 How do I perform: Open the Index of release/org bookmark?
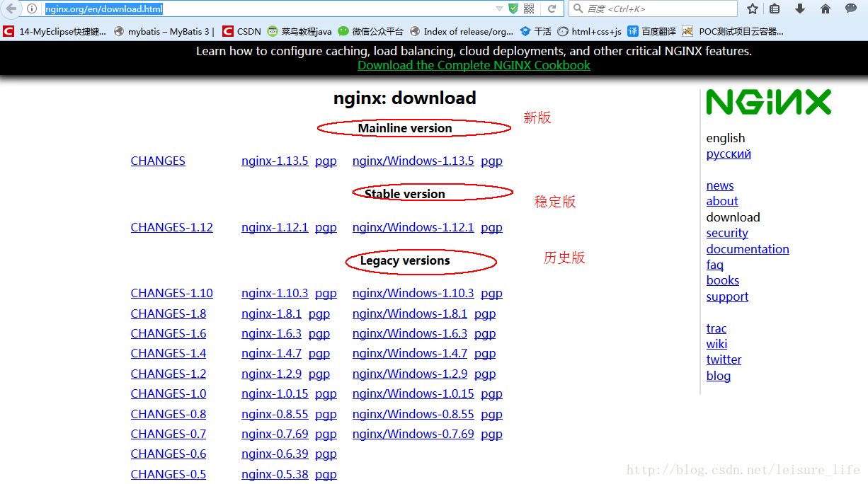coord(462,31)
